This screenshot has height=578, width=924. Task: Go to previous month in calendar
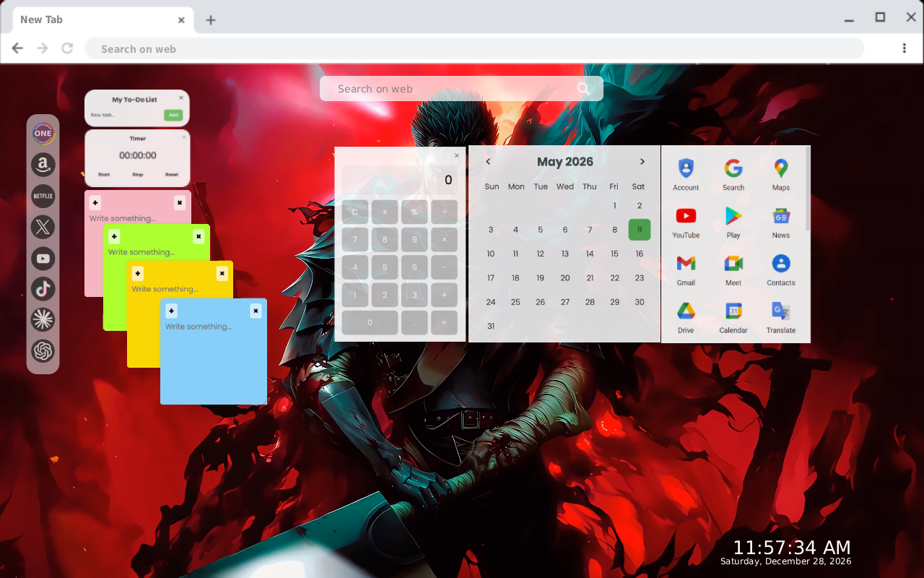(488, 162)
